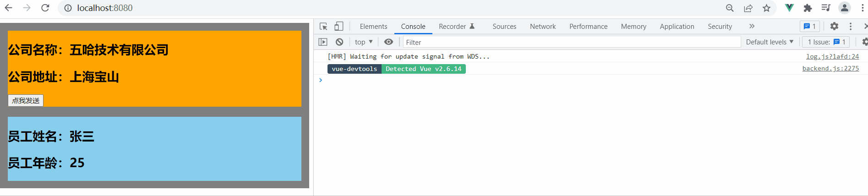Reload the localhost page
Viewport: 868px width, 196px height.
click(45, 8)
